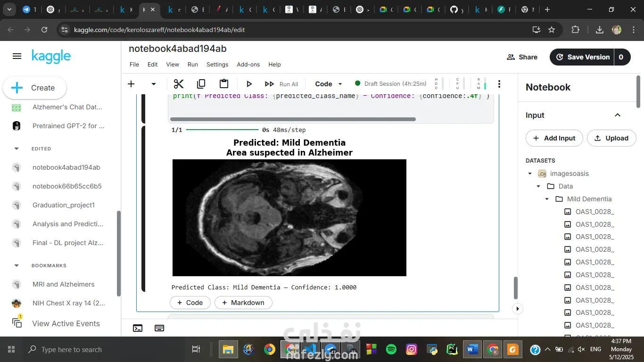Open the Add-ons menu
Viewport: 644px width, 362px height.
coord(248,65)
